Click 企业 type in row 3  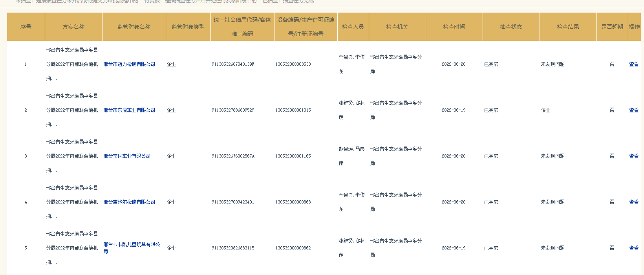coord(172,156)
